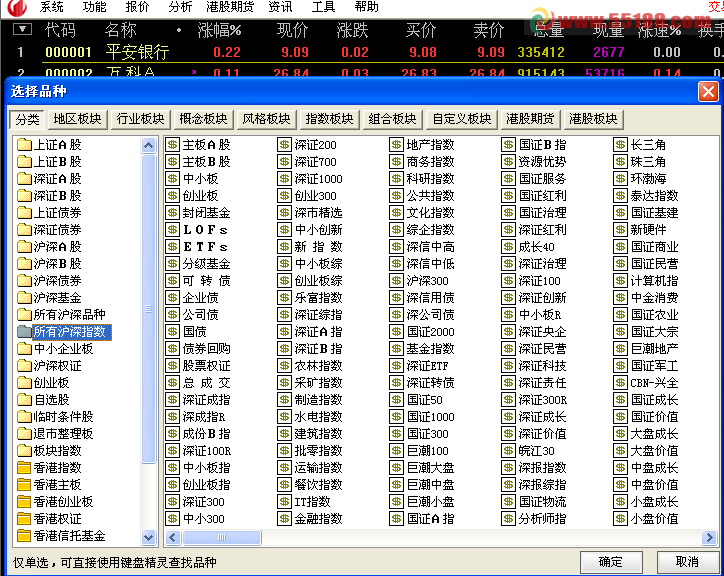Click the 自选股 folder icon
Viewport: 724px width, 576px height.
point(24,400)
